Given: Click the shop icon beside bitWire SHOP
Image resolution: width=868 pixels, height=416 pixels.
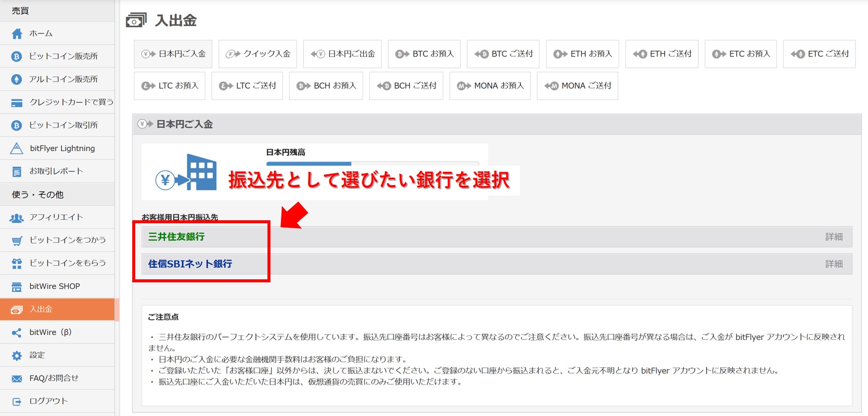Looking at the screenshot, I should [x=17, y=287].
